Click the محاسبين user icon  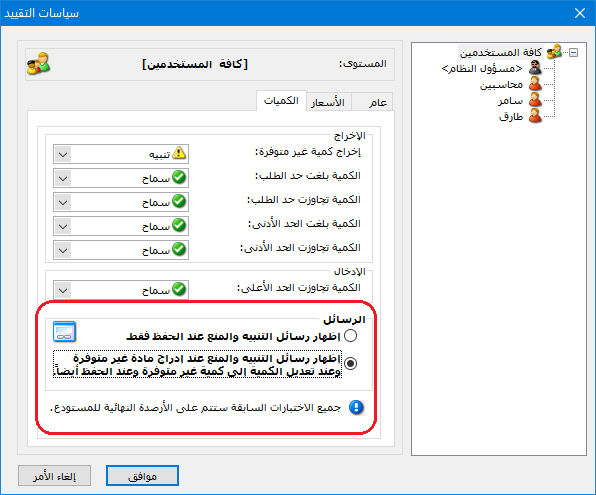[x=535, y=84]
